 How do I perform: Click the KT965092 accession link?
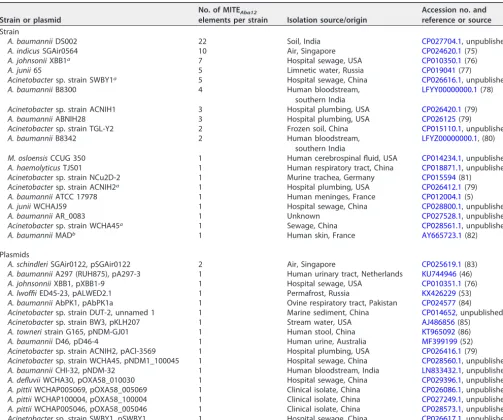coord(438,332)
